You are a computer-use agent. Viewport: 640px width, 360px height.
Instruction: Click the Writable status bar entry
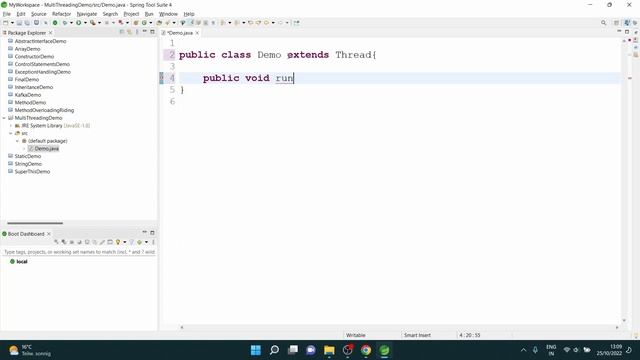[356, 335]
